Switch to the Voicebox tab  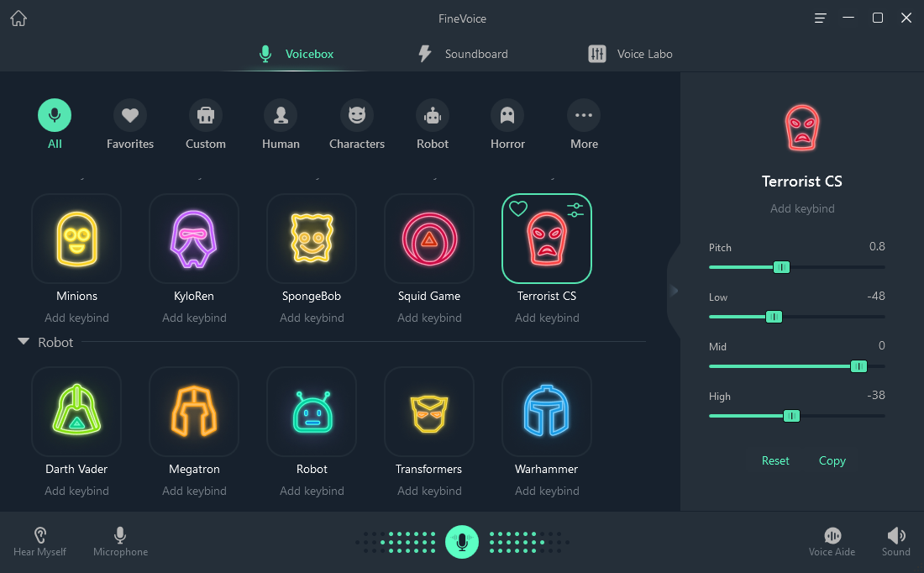[x=297, y=54]
